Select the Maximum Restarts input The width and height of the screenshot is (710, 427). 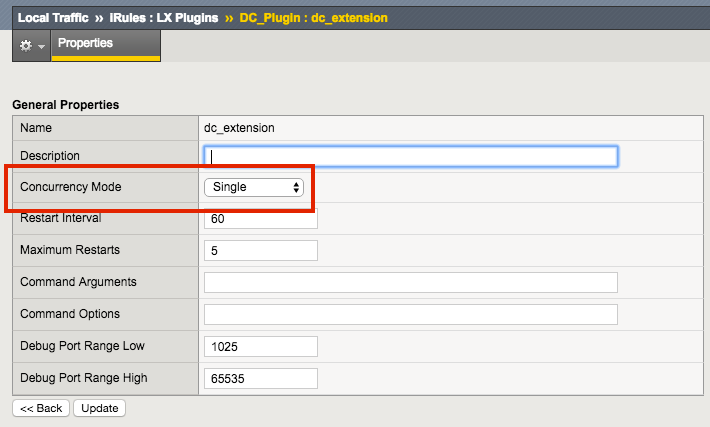[x=260, y=250]
